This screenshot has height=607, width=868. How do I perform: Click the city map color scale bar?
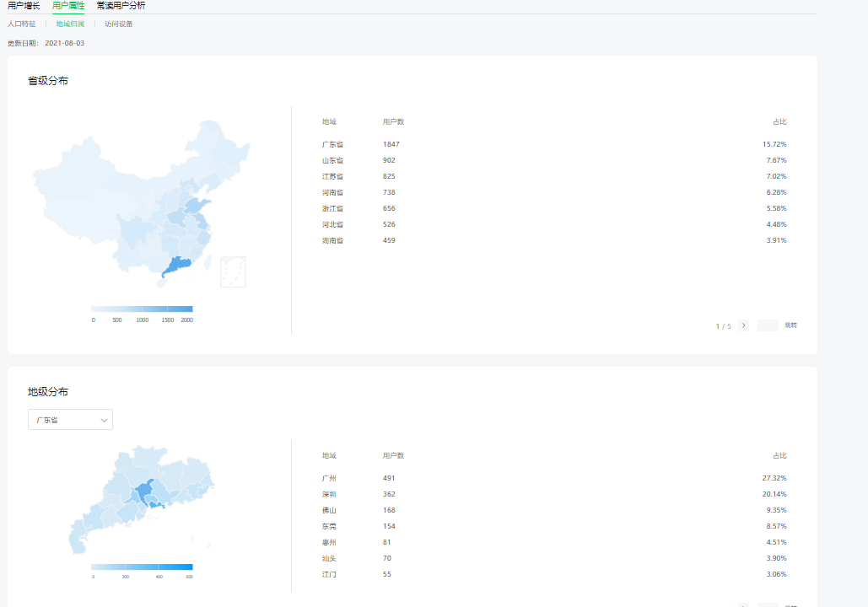point(142,567)
